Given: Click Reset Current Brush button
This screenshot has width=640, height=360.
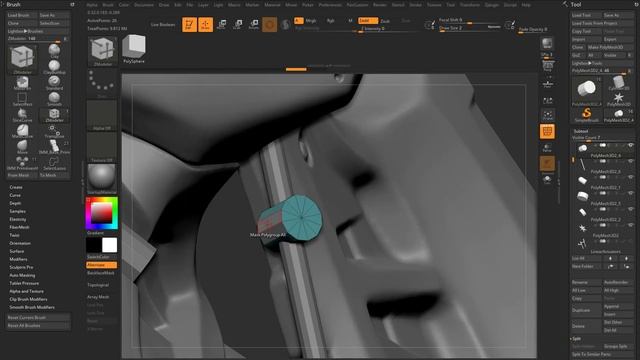Looking at the screenshot, I should [x=38, y=318].
